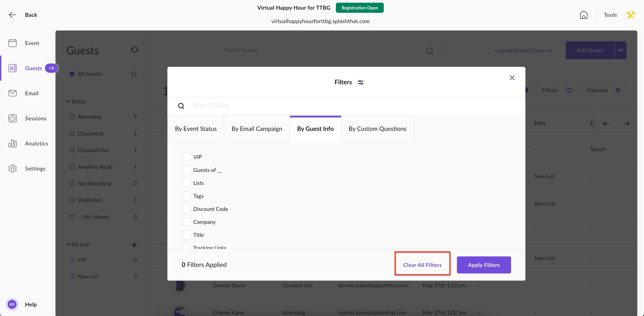Open the Add Guest dropdown arrow
The width and height of the screenshot is (644, 316).
click(621, 50)
